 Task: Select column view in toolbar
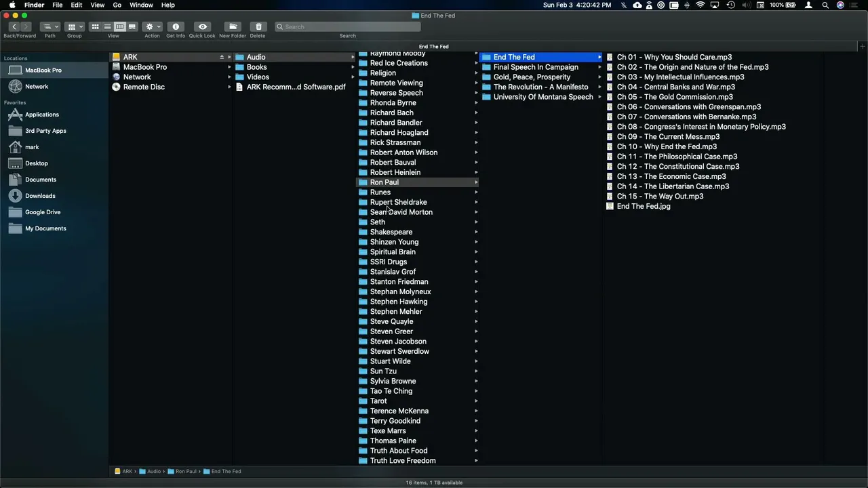coord(119,26)
